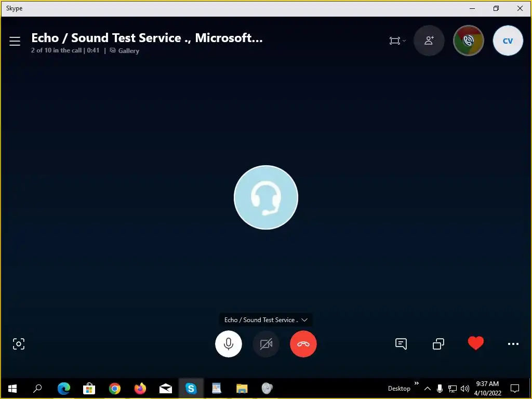Launch Microsoft Edge from taskbar
The width and height of the screenshot is (532, 399).
[x=63, y=389]
